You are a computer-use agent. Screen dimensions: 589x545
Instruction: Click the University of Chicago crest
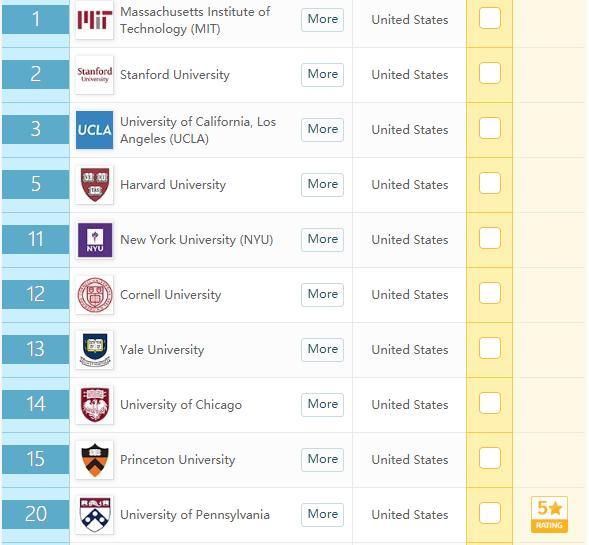[x=94, y=405]
